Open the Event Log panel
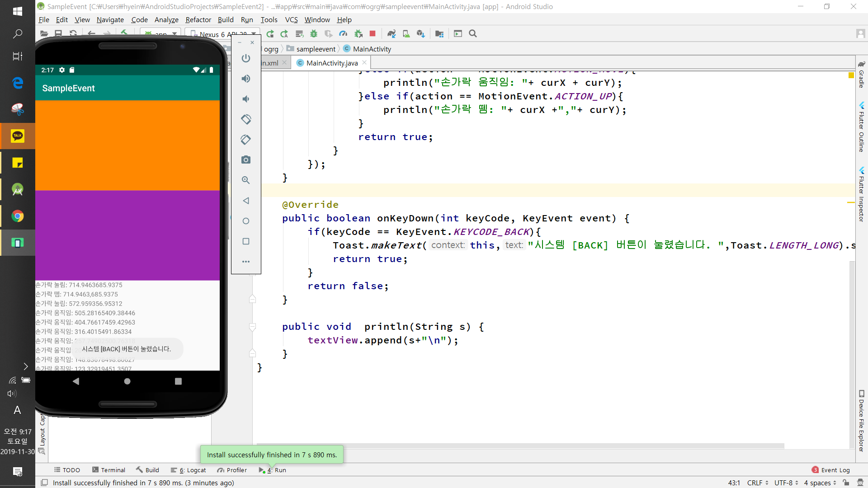This screenshot has width=868, height=488. [835, 470]
